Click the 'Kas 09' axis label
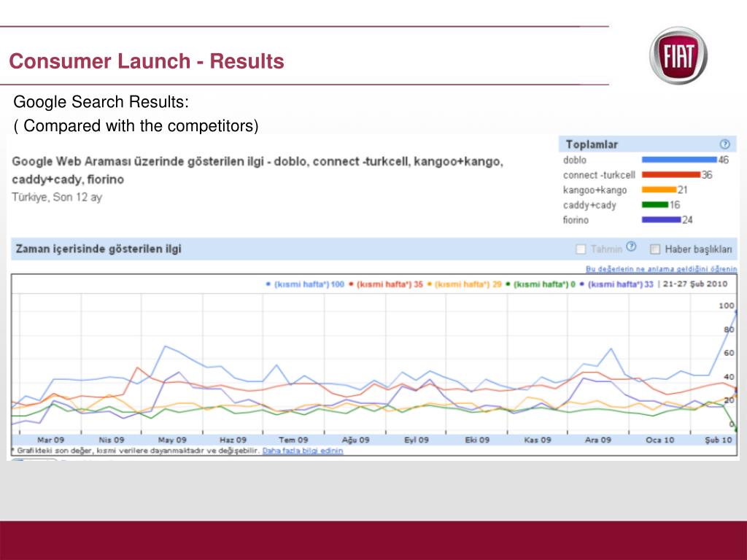The height and width of the screenshot is (560, 747). point(538,440)
